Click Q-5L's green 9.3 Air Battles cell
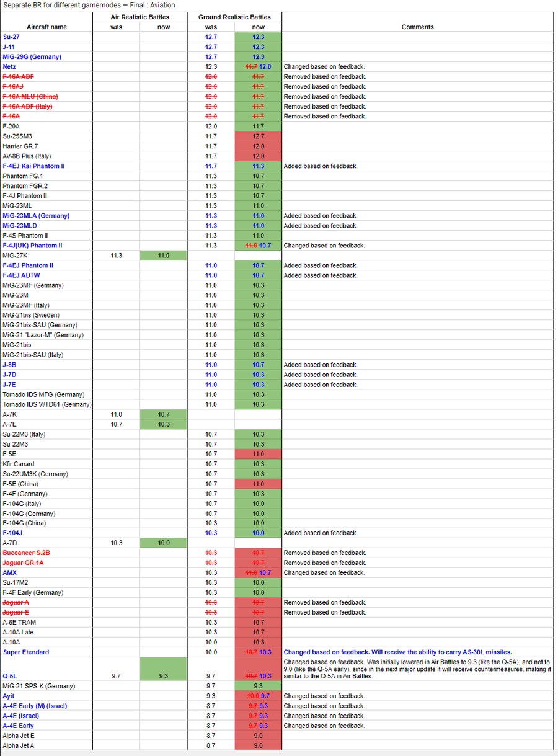 click(164, 669)
